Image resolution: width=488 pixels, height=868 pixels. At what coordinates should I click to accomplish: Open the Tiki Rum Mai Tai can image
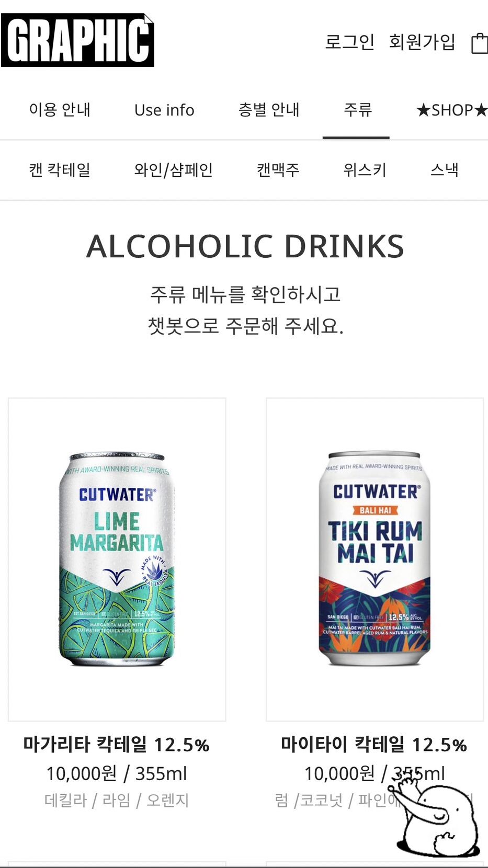coord(374,559)
